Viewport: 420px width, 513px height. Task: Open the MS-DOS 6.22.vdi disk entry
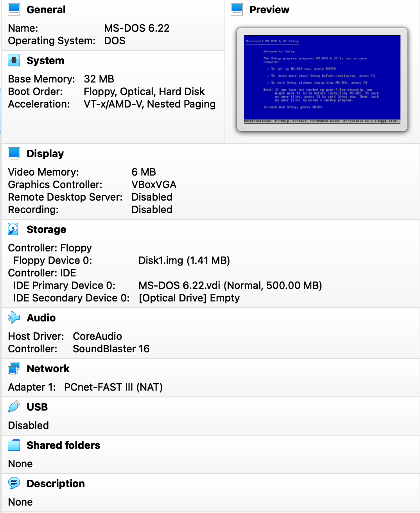[230, 285]
